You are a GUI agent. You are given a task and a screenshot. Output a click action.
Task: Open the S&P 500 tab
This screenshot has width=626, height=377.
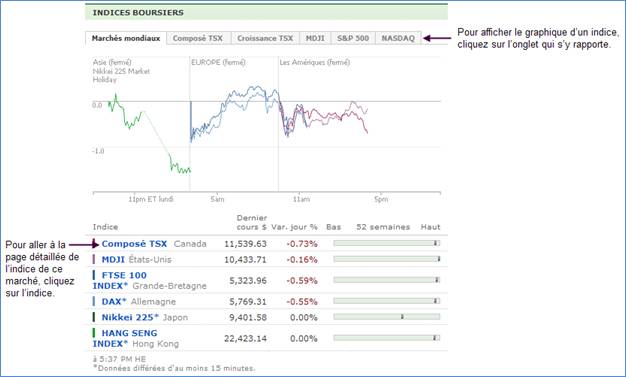coord(353,38)
